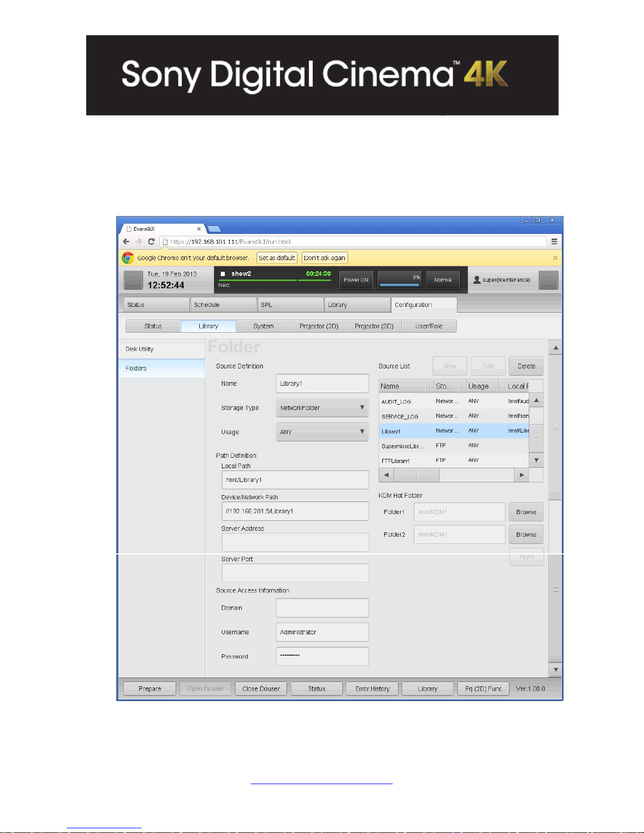
Task: Click the Apply button
Action: [526, 557]
